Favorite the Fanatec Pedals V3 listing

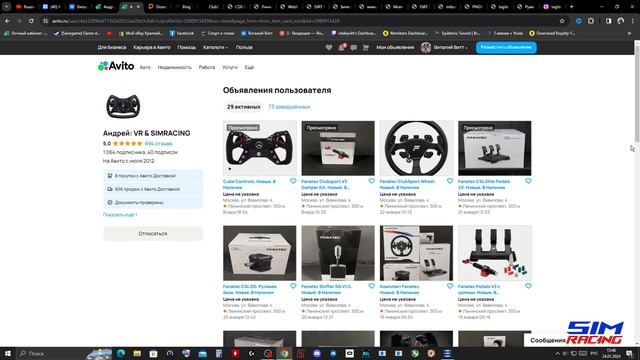[528, 286]
